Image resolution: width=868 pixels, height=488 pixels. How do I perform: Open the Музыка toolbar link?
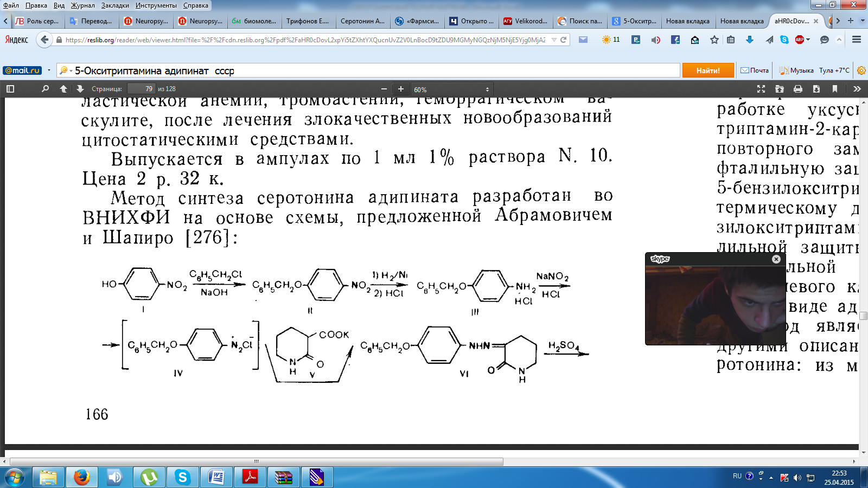pyautogui.click(x=796, y=70)
